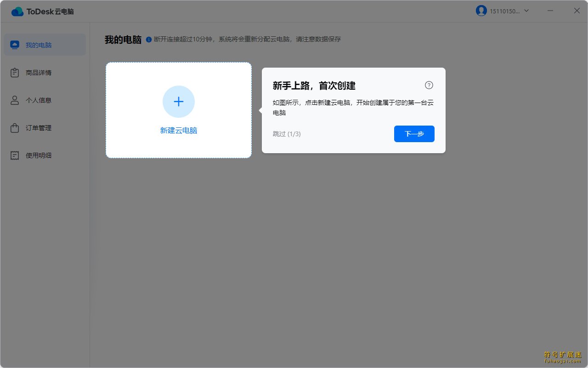Click the 使用明细 list icon
This screenshot has height=368, width=588.
tap(15, 155)
